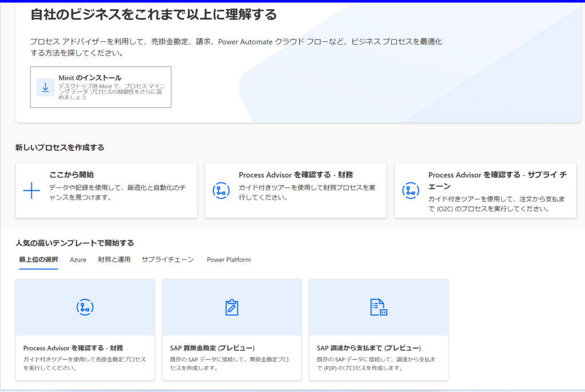
Task: Open Process Advisor を確認する - 財務 card title
Action: (x=295, y=175)
